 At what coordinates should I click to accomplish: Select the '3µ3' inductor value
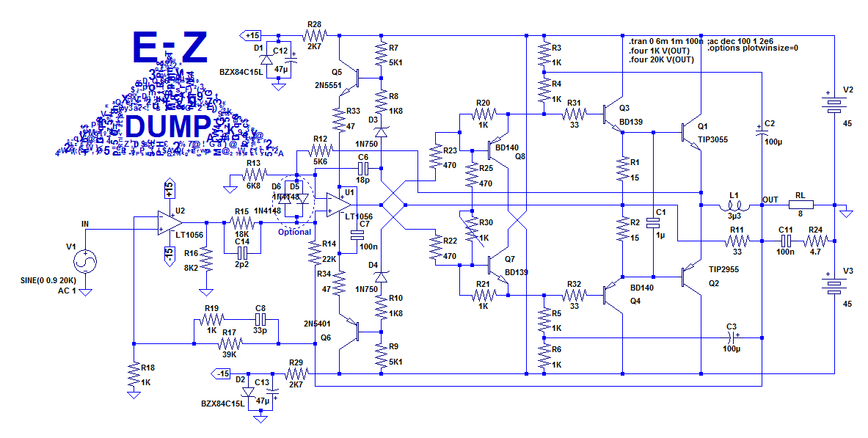tap(734, 216)
